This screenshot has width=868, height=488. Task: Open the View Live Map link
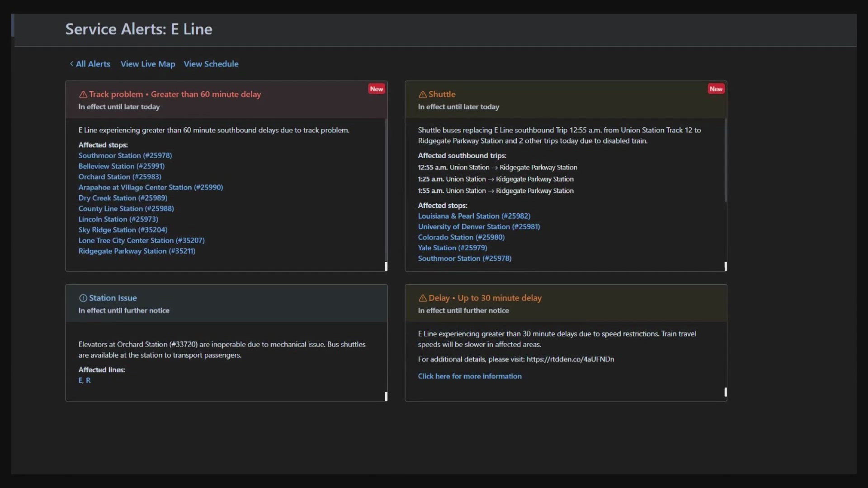[x=148, y=64]
